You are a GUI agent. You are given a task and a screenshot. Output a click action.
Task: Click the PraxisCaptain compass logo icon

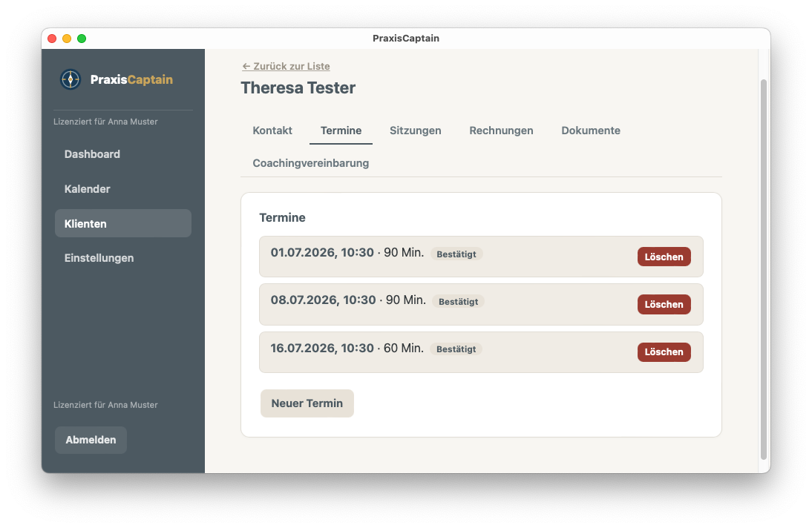click(x=71, y=79)
